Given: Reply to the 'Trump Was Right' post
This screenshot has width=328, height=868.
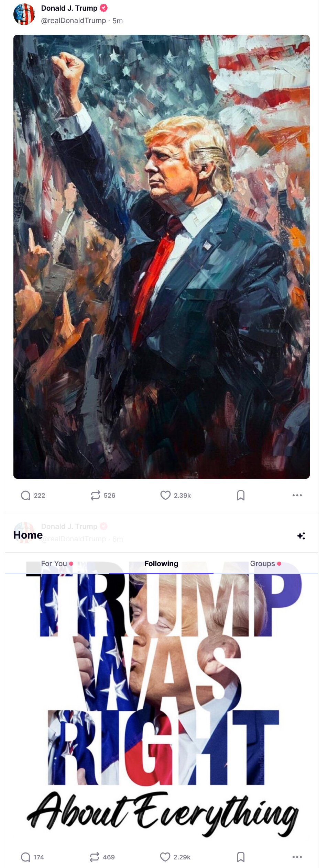Looking at the screenshot, I should point(33,857).
